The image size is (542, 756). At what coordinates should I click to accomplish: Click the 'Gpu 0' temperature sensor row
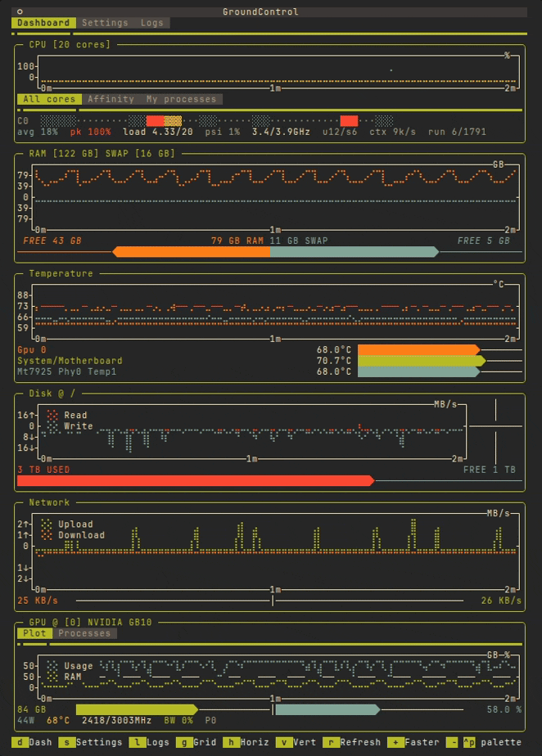click(32, 349)
